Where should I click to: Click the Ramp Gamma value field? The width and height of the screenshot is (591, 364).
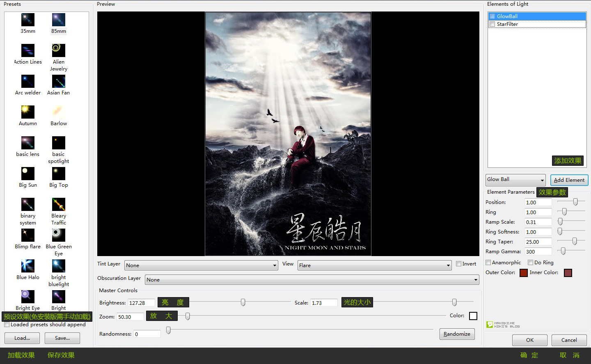538,252
